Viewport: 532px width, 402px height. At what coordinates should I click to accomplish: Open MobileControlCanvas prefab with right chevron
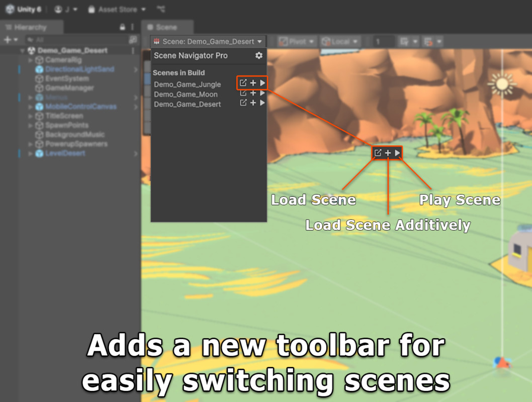click(136, 107)
